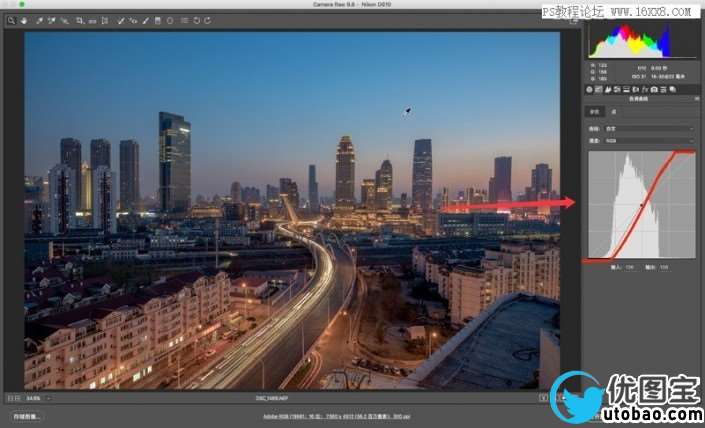Click the Save Image button

27,414
